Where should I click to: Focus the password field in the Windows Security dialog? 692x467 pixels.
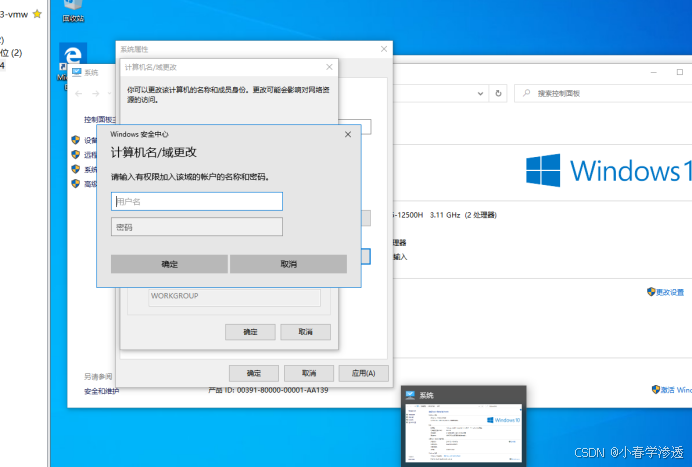coord(197,227)
